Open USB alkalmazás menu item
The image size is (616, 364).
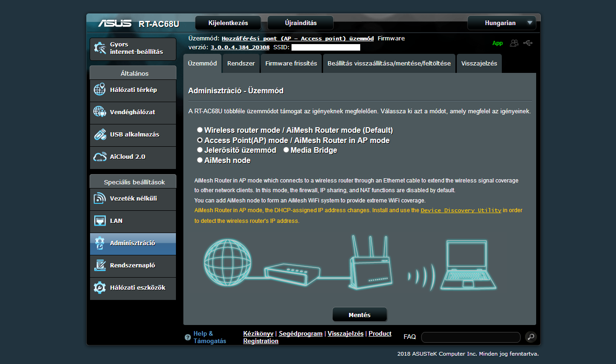click(x=133, y=135)
